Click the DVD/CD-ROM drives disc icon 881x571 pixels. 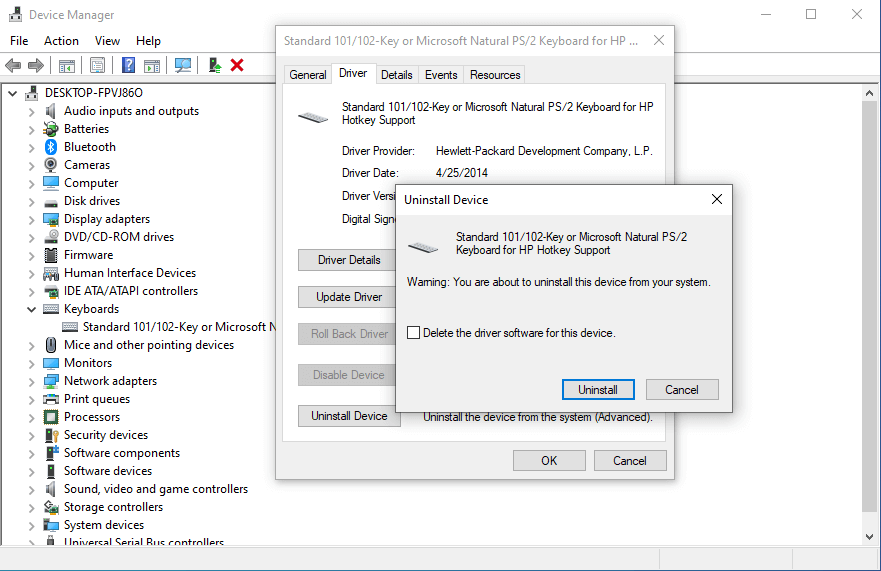[x=51, y=237]
